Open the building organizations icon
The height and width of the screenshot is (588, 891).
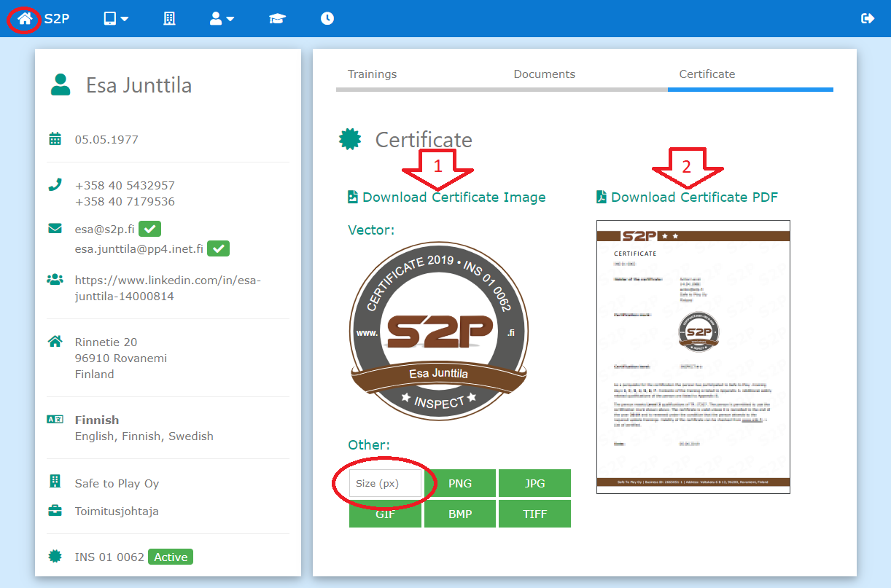tap(169, 18)
